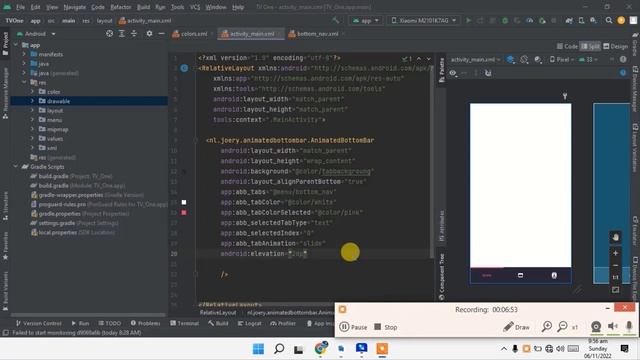Click the 1:1 zoom to 100% icon
The width and height of the screenshot is (640, 360).
pos(615,277)
